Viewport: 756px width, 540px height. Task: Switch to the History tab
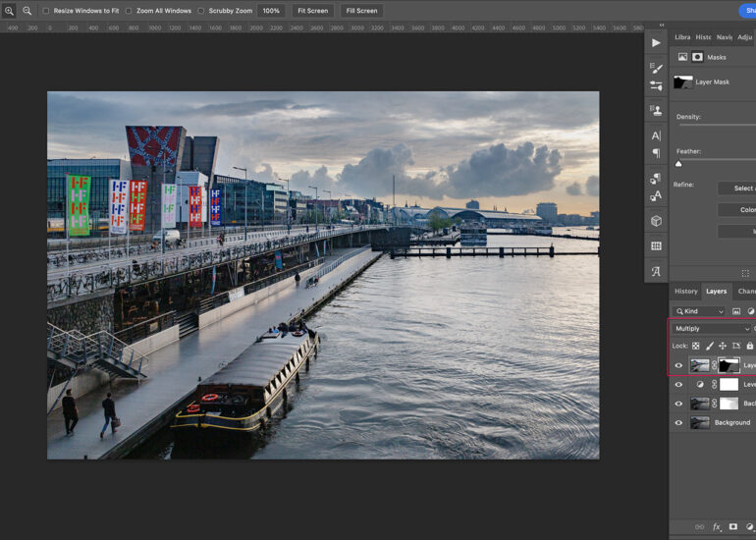pos(685,292)
